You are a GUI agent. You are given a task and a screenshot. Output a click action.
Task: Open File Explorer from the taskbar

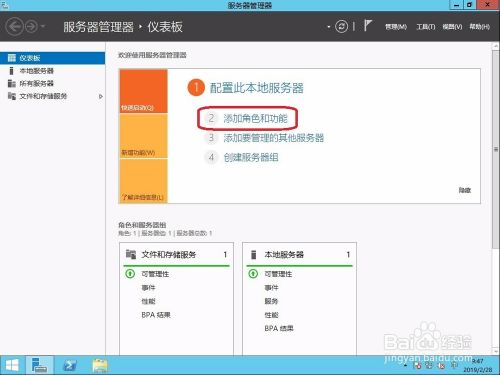pos(100,366)
